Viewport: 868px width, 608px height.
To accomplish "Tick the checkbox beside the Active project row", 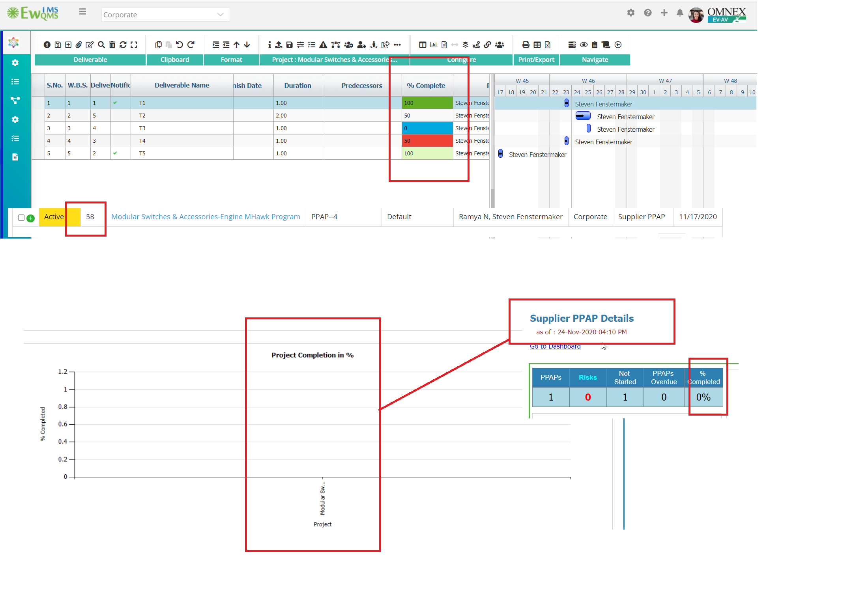I will click(21, 218).
